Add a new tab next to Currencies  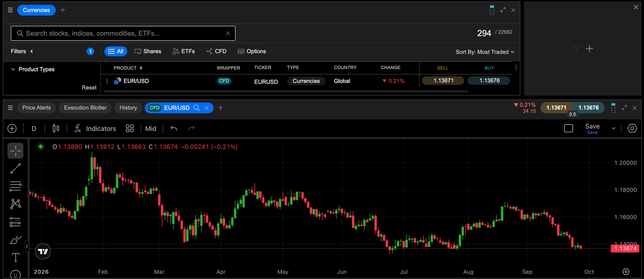pos(63,10)
